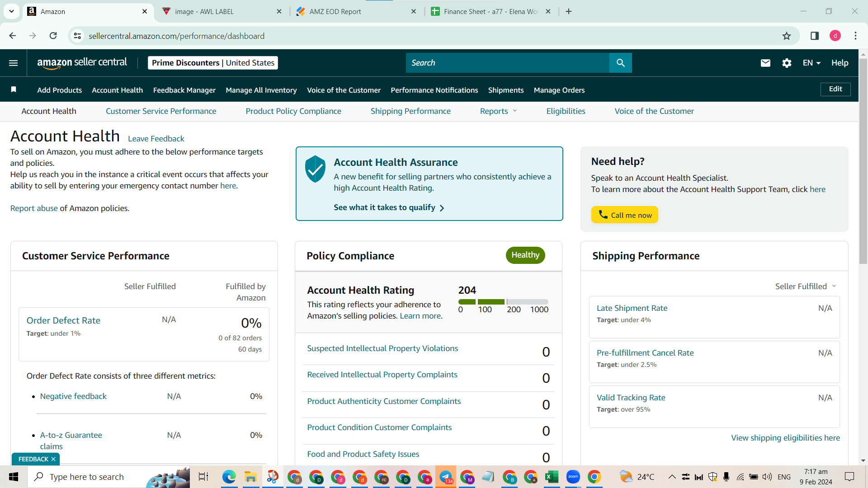Open the Seller Central hamburger menu
Viewport: 868px width, 488px height.
click(14, 63)
